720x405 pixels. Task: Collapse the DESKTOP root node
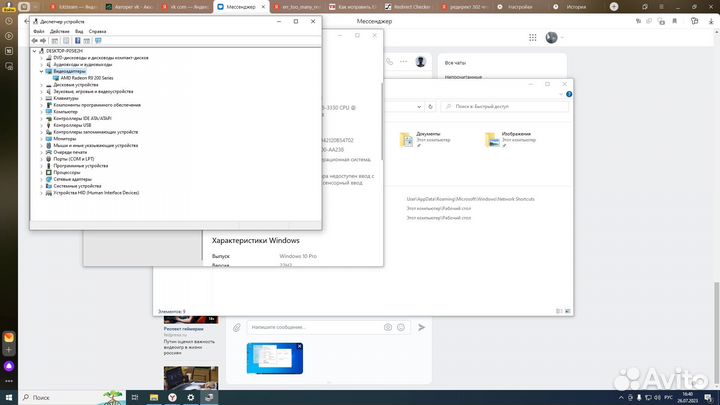34,51
